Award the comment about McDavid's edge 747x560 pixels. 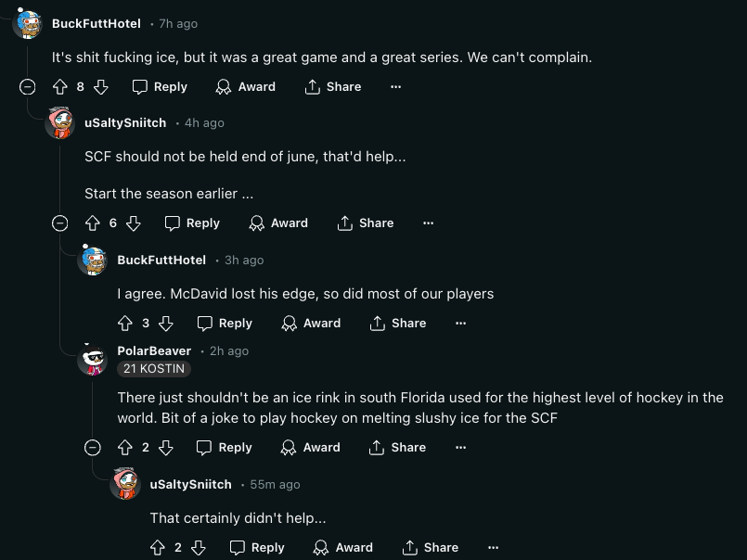click(x=311, y=323)
